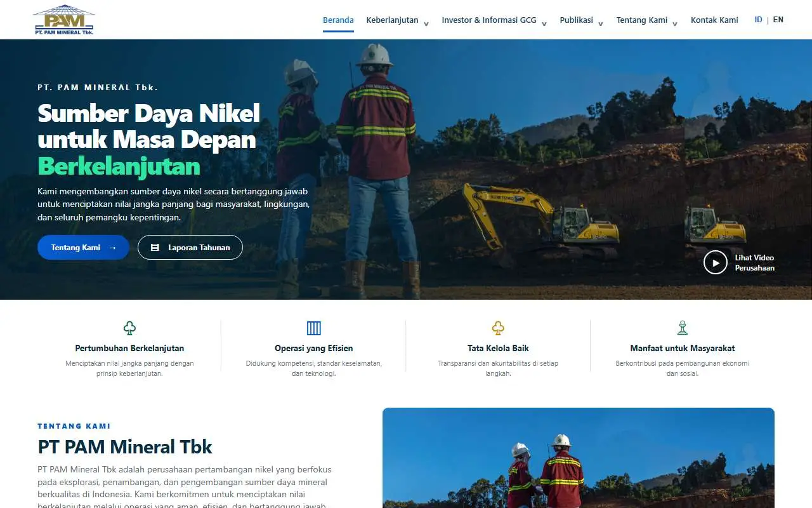
Task: Open the Tentang Kami navigation menu
Action: 642,20
